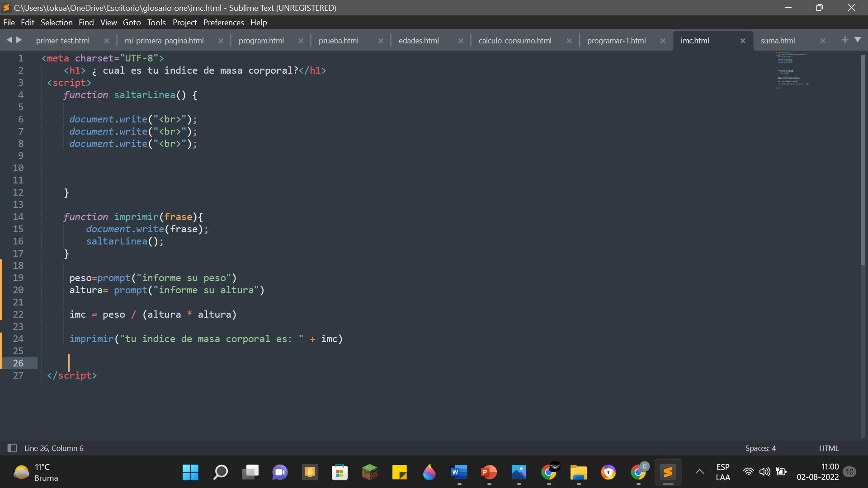Change indentation via Spaces: 4
The height and width of the screenshot is (488, 868).
pos(760,448)
